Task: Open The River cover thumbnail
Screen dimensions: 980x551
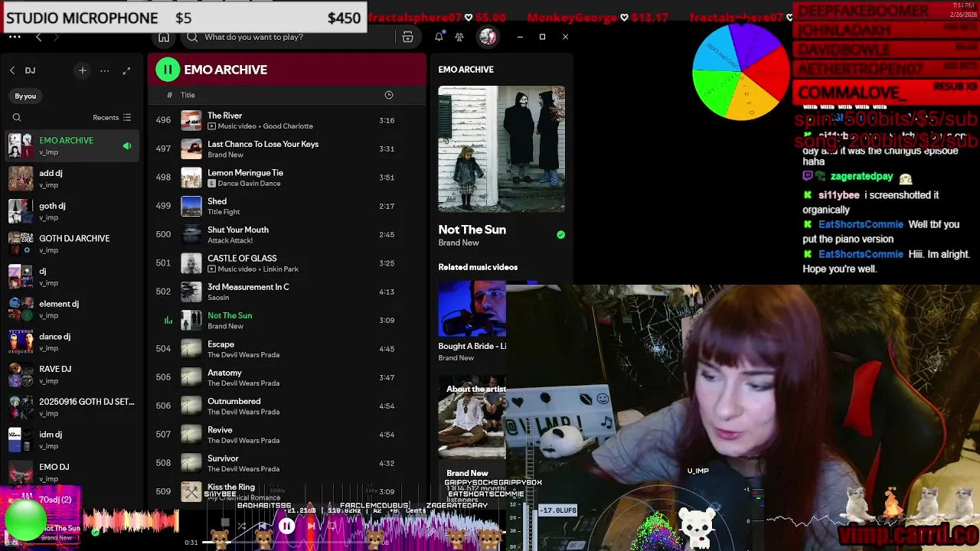Action: click(191, 120)
